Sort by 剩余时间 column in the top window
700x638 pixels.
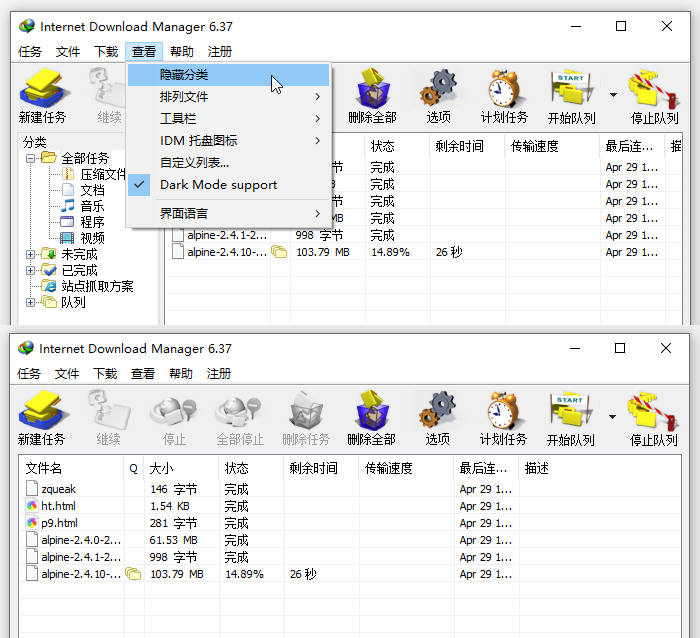pos(467,146)
